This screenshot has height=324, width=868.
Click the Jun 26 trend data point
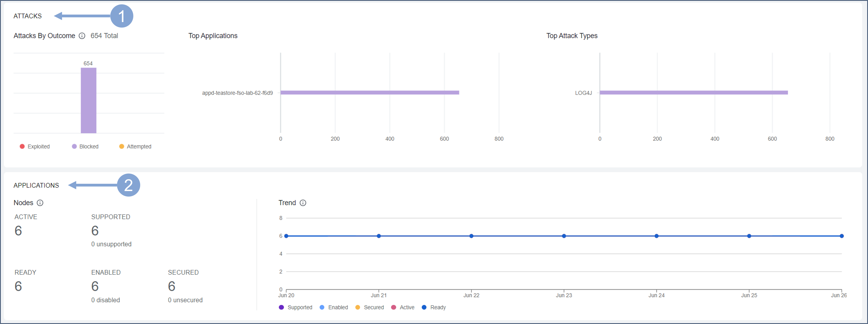tap(841, 236)
